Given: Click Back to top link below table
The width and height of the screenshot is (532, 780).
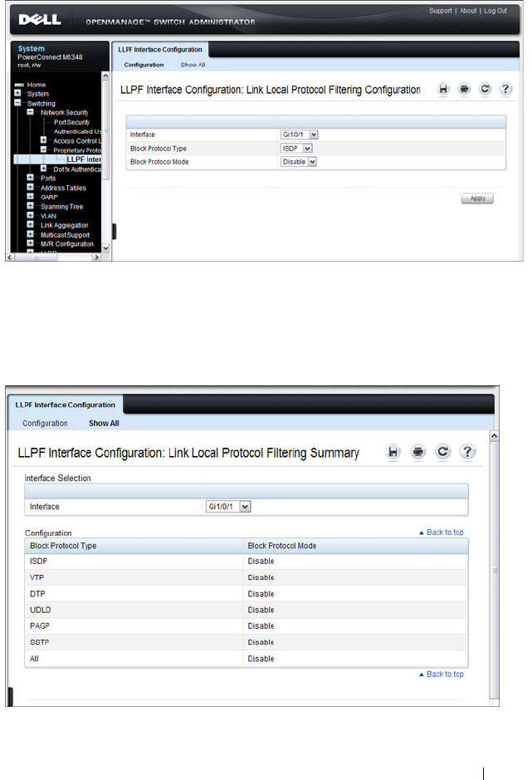Looking at the screenshot, I should tap(441, 674).
